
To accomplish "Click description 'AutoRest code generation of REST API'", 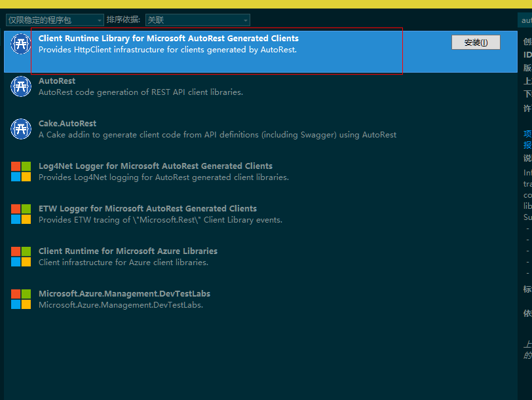I will [x=141, y=92].
